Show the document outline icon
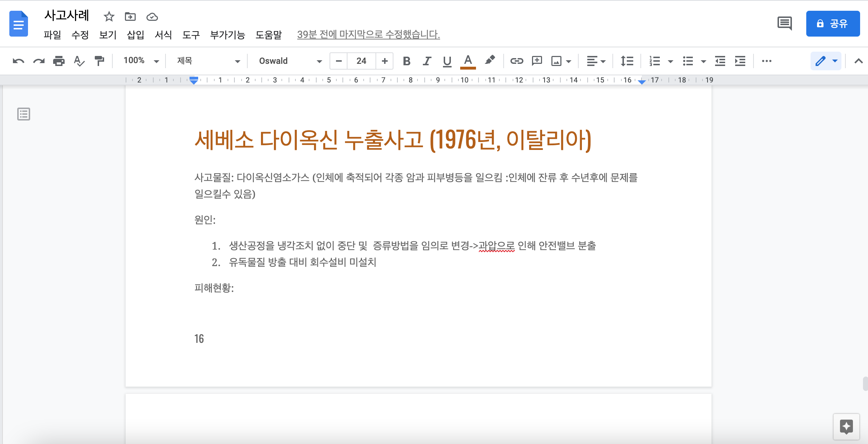 click(24, 114)
